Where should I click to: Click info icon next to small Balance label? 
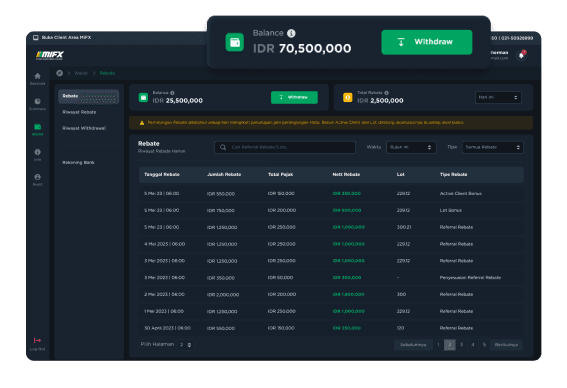172,93
